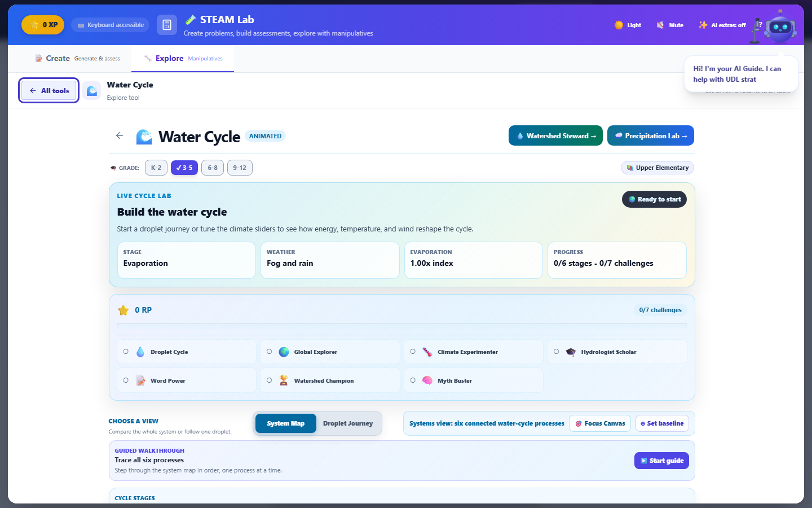Open the calculator icon button in header

(x=167, y=25)
